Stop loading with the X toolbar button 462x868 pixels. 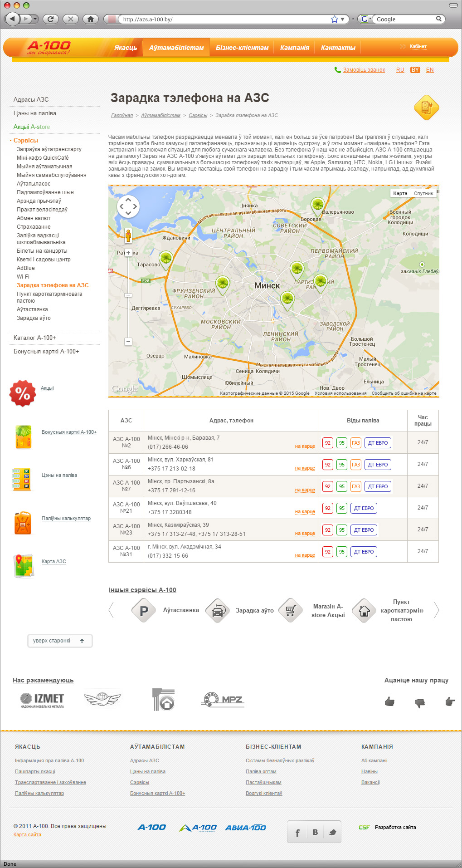[70, 19]
